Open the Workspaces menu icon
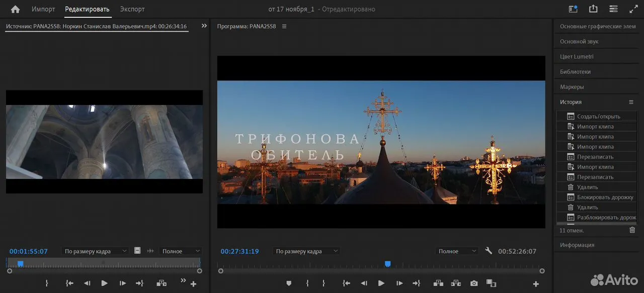644x293 pixels. point(613,9)
